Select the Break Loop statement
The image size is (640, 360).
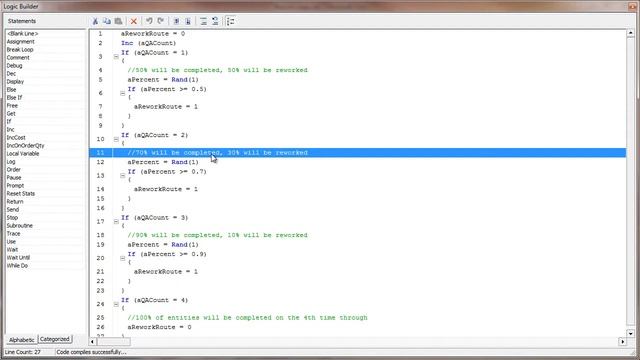point(20,49)
